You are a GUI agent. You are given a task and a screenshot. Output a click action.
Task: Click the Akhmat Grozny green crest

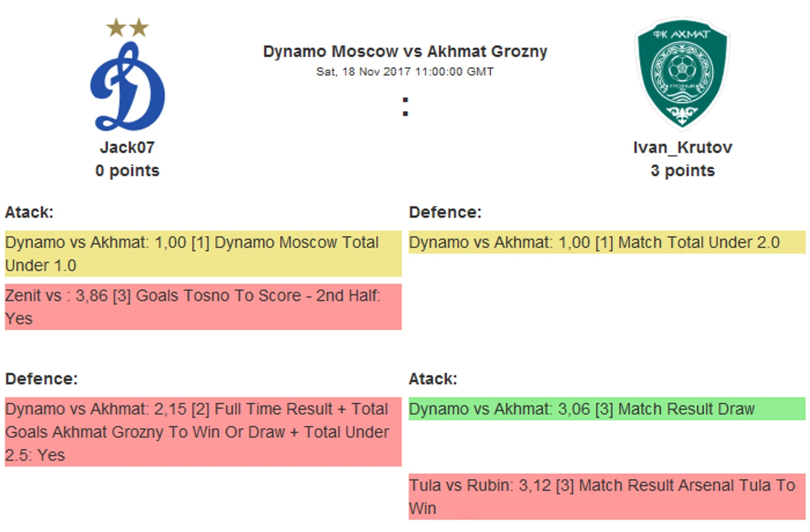pos(682,73)
